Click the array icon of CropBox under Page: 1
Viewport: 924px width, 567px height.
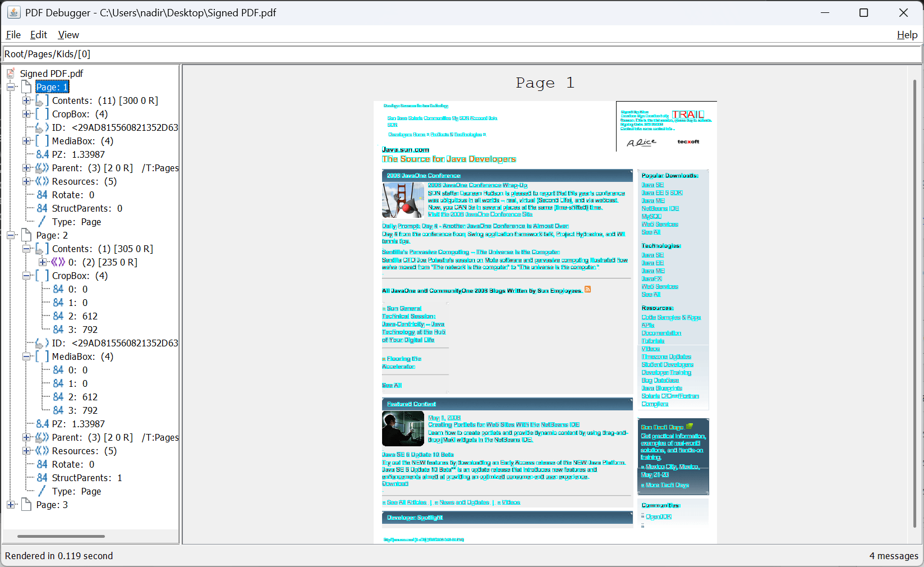tap(42, 114)
